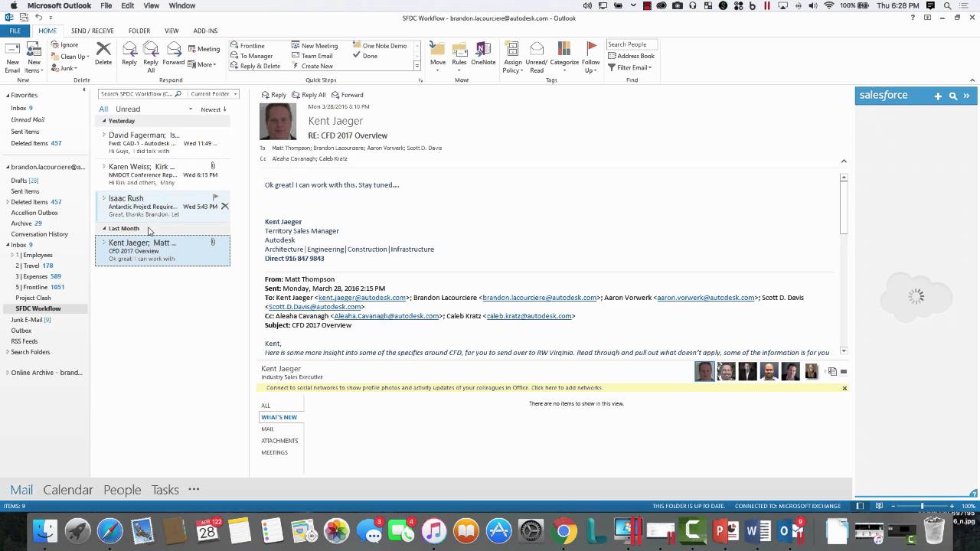Viewport: 980px width, 551px height.
Task: Open the Move folder icon
Action: (438, 57)
